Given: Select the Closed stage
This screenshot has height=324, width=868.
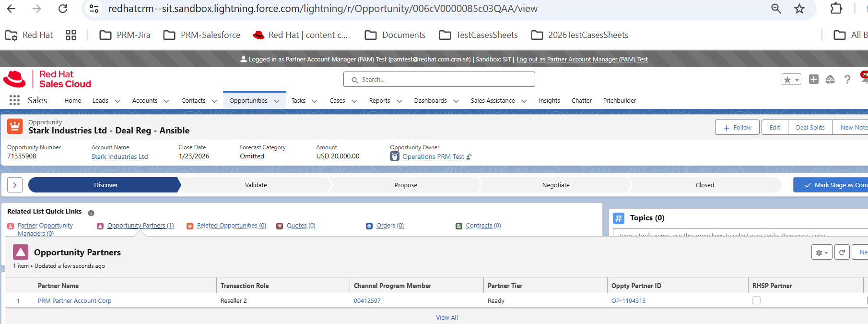Looking at the screenshot, I should (705, 185).
